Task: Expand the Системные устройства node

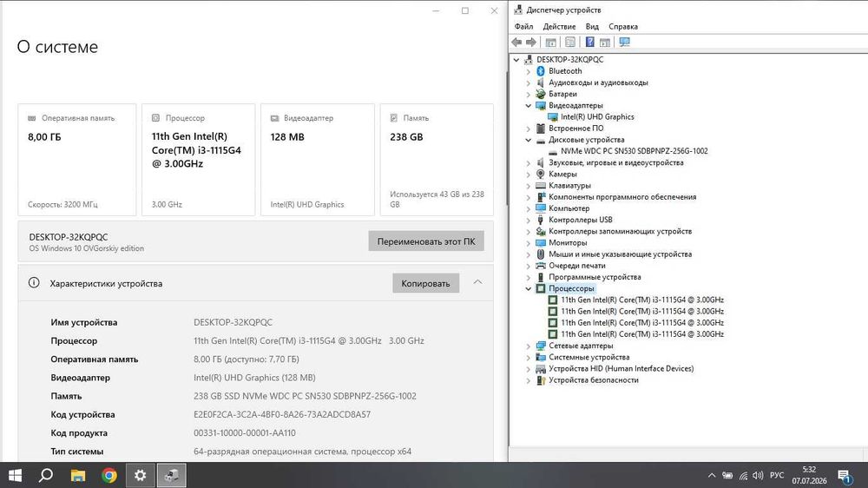Action: [528, 358]
